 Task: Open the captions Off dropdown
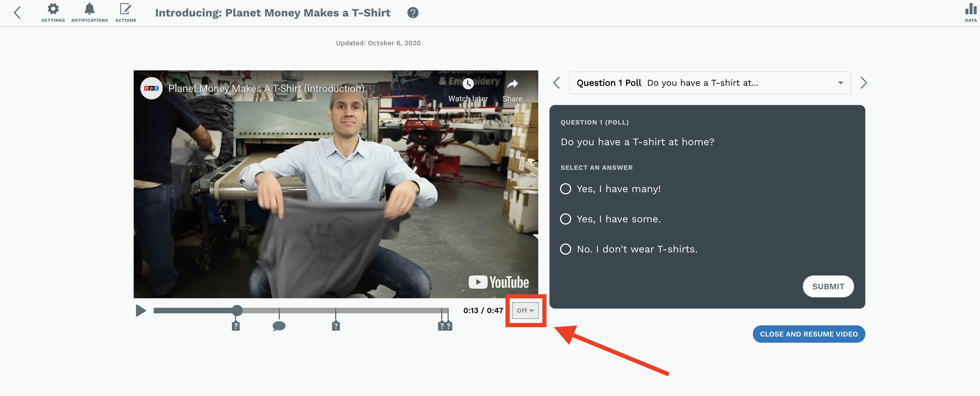525,310
